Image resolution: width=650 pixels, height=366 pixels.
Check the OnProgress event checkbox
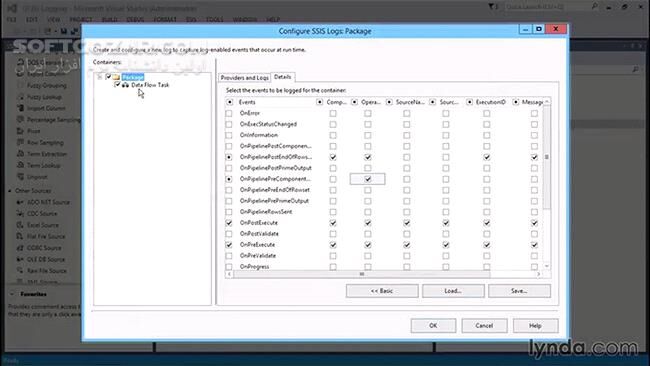coord(229,267)
